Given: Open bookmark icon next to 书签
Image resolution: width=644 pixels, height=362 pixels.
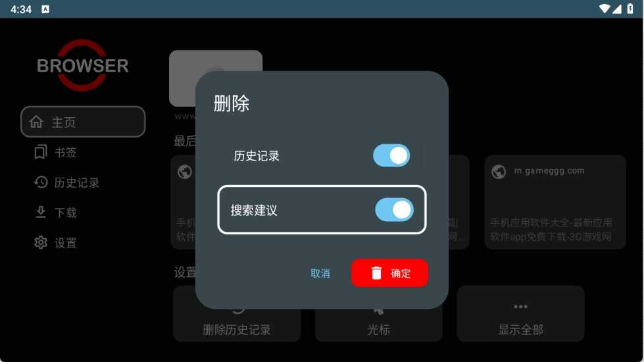Looking at the screenshot, I should click(41, 152).
